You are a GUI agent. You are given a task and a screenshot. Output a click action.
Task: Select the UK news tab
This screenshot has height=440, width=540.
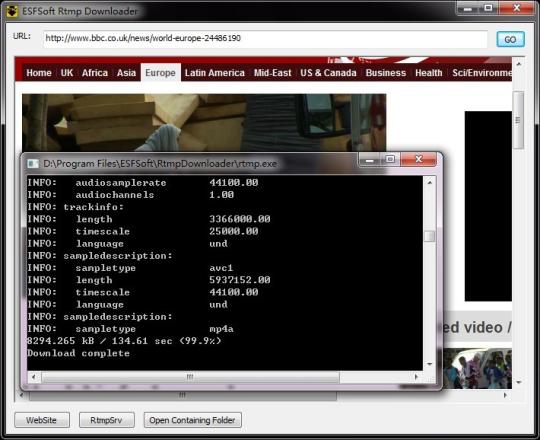click(66, 73)
